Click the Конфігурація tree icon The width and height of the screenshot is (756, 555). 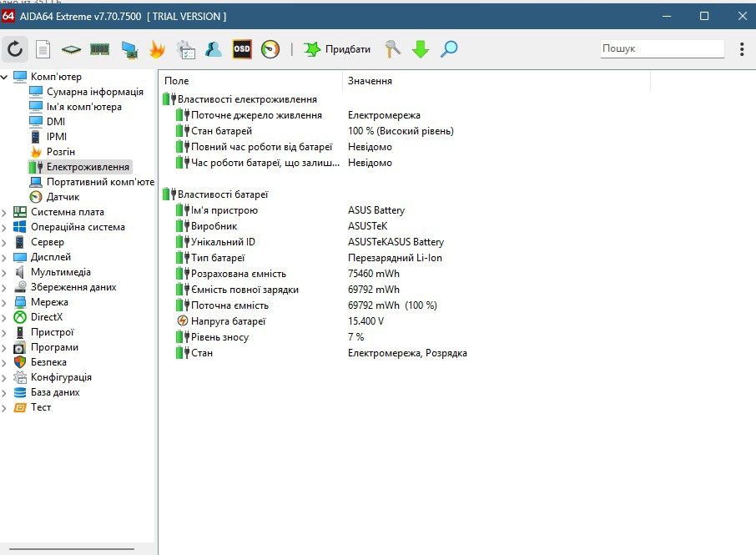pyautogui.click(x=20, y=377)
